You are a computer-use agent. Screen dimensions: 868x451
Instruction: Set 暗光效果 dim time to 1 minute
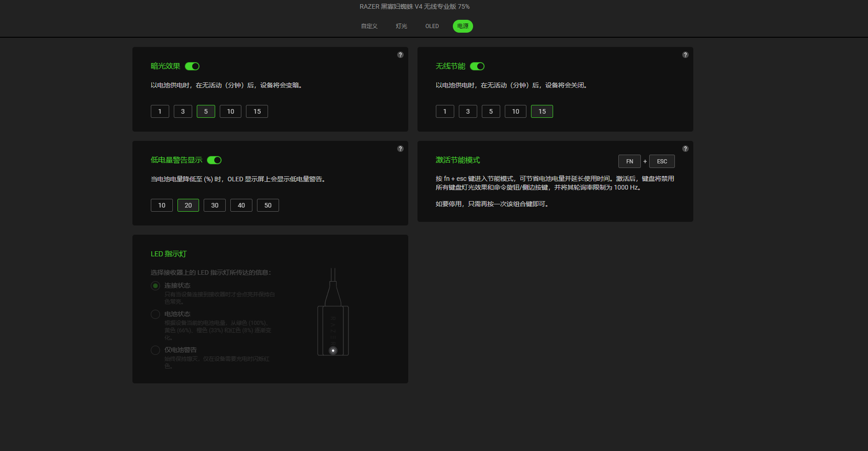tap(160, 111)
